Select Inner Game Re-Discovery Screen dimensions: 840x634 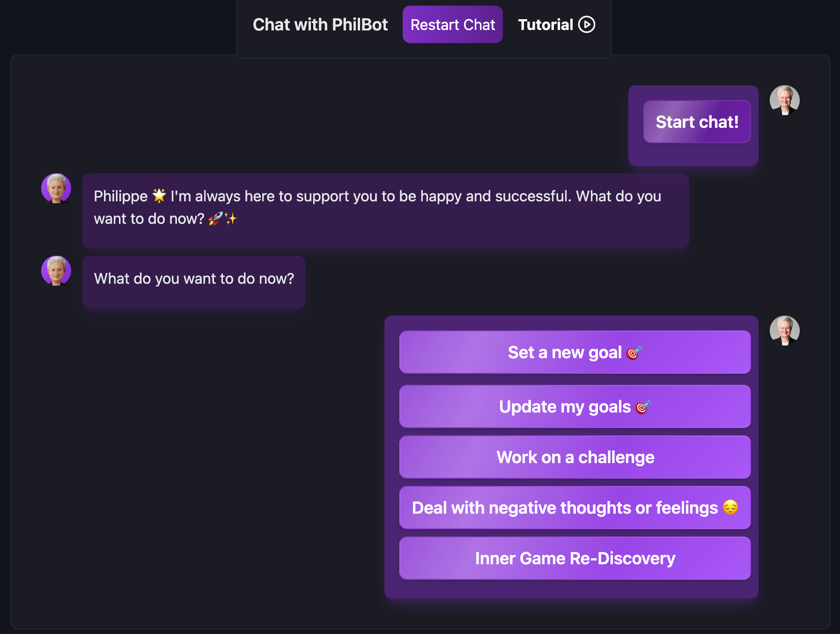575,558
